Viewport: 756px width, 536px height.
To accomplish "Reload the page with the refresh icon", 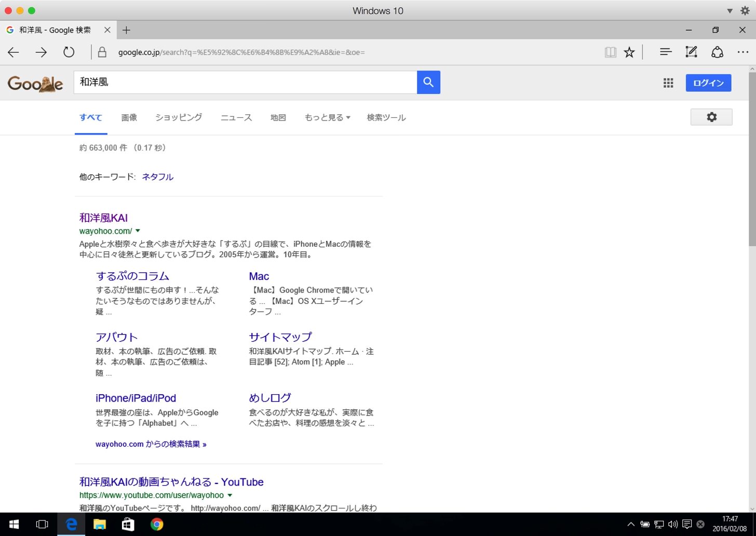I will [x=69, y=52].
